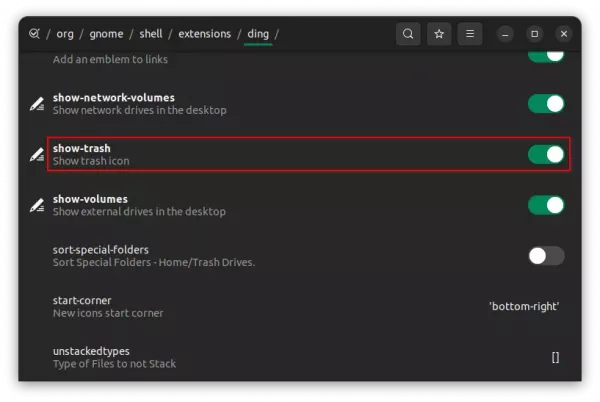Open the unstackedtypes key row
Image resolution: width=600 pixels, height=402 pixels.
[x=300, y=357]
